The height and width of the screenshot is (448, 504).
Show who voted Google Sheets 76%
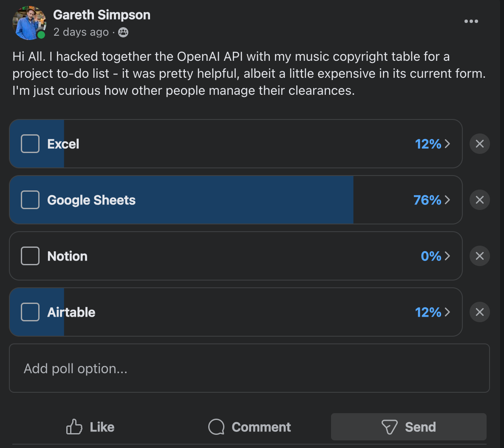(447, 200)
